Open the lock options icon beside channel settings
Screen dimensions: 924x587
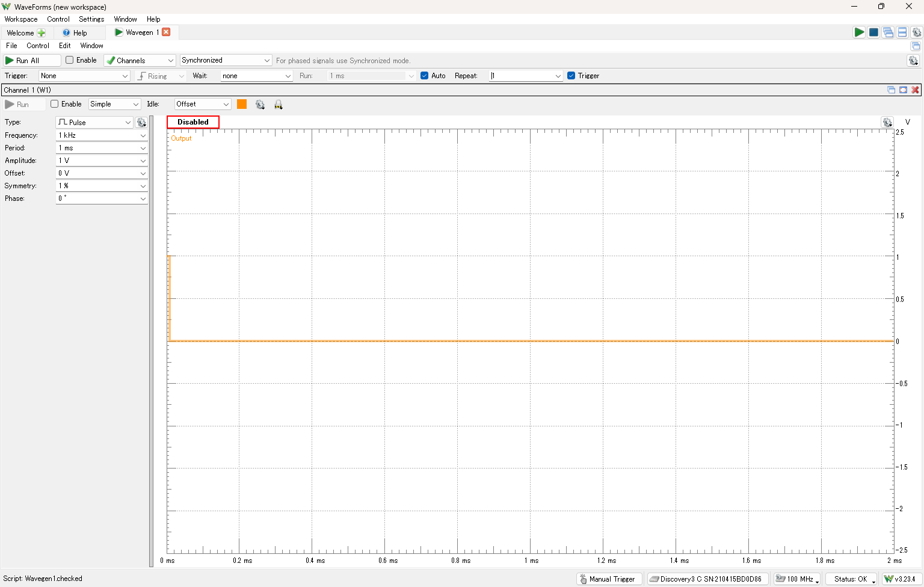click(279, 105)
